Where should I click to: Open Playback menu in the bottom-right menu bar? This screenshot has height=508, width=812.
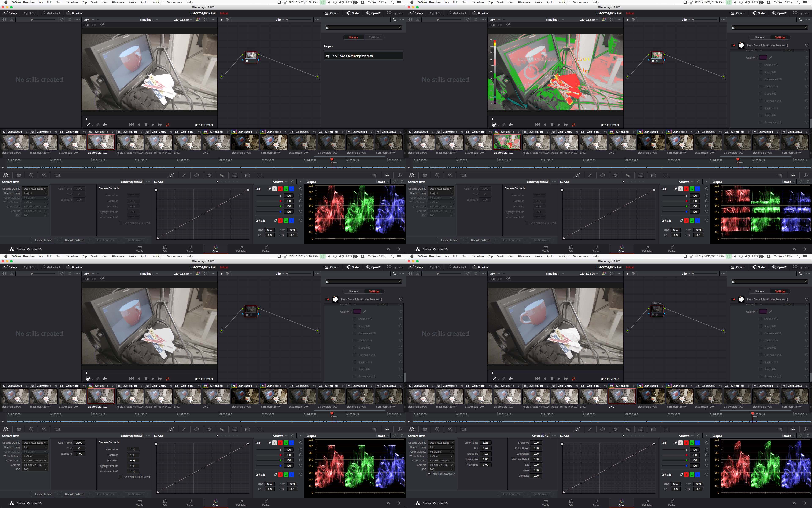(524, 256)
